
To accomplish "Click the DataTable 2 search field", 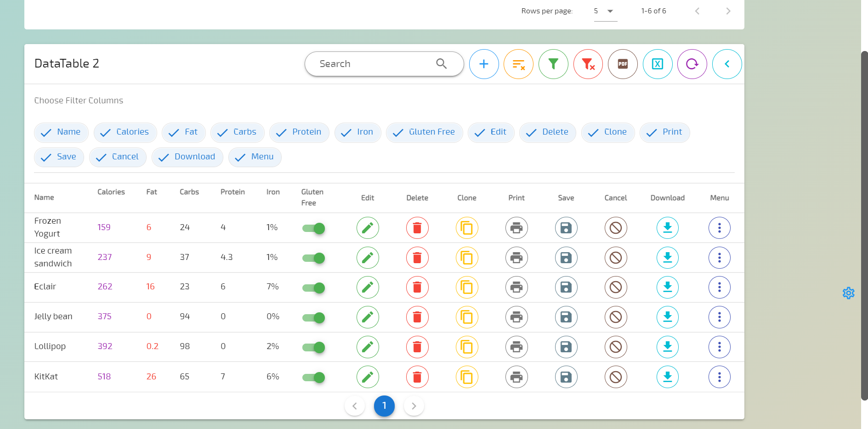I will click(384, 64).
